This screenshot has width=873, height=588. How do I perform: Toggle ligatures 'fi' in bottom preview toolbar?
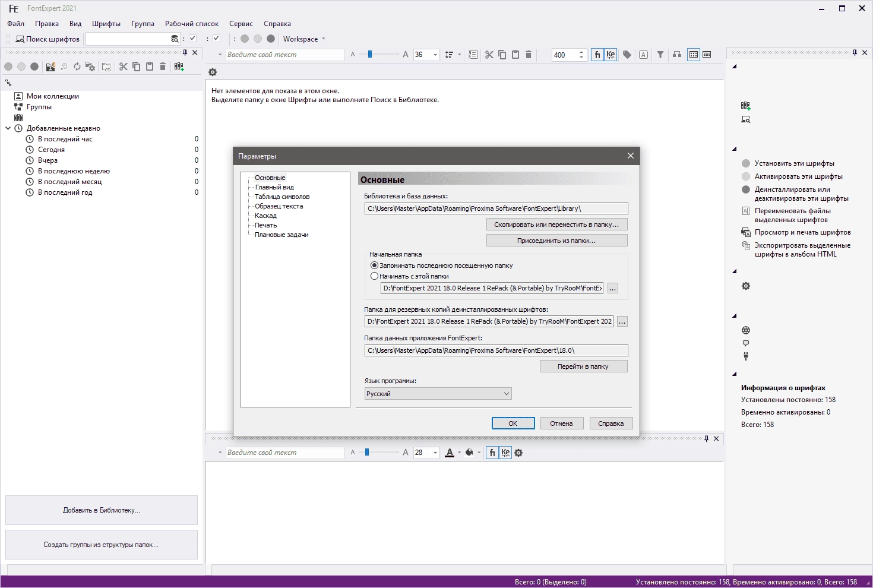[492, 453]
